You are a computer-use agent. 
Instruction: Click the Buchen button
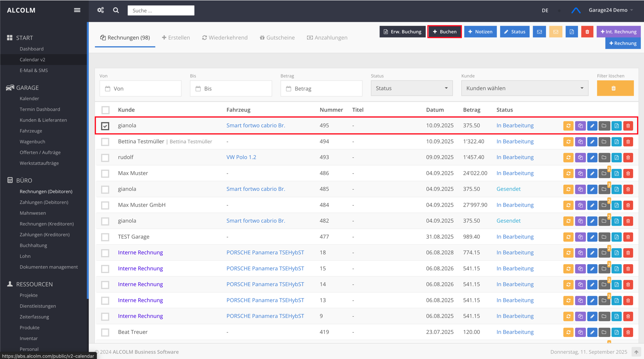444,32
